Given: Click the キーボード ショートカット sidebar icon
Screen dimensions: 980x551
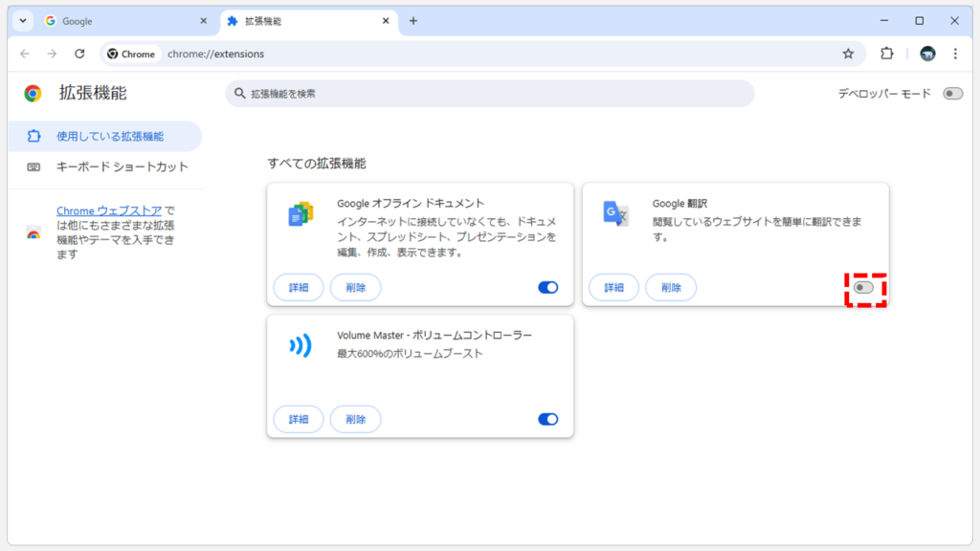Looking at the screenshot, I should 32,166.
